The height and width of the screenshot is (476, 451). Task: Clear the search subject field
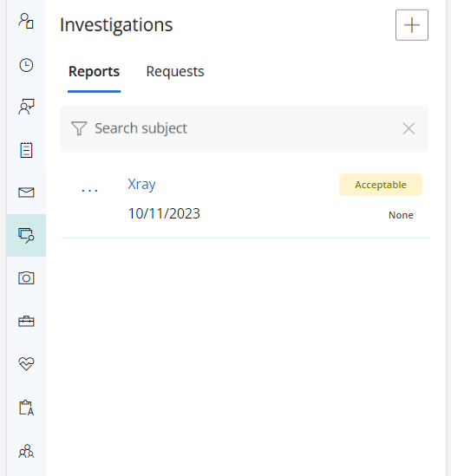pyautogui.click(x=409, y=128)
